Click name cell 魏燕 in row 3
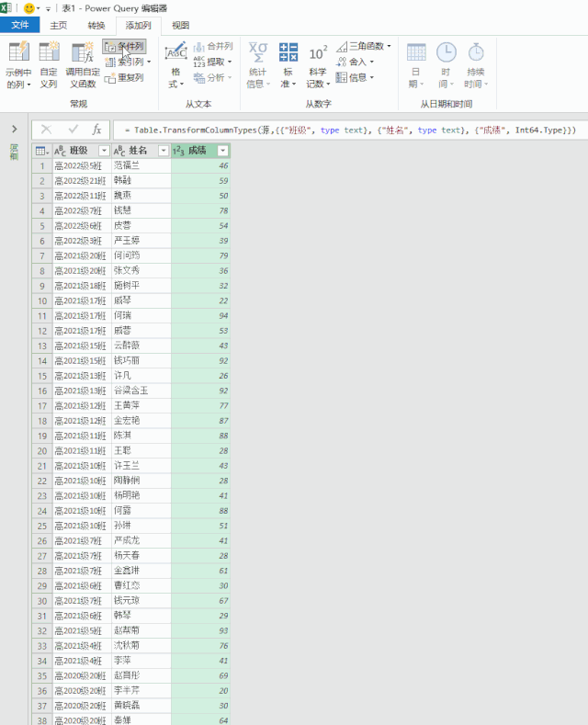This screenshot has width=588, height=725. click(x=141, y=196)
